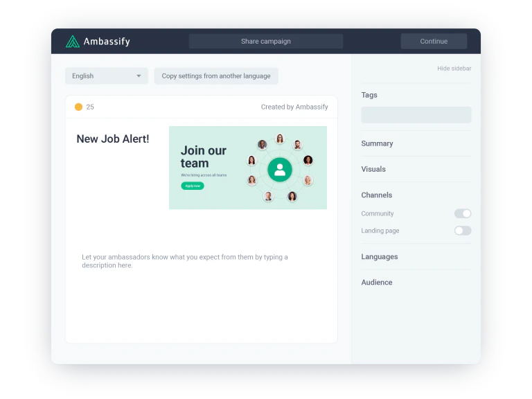Expand the Audience section
The image size is (532, 399).
point(377,283)
